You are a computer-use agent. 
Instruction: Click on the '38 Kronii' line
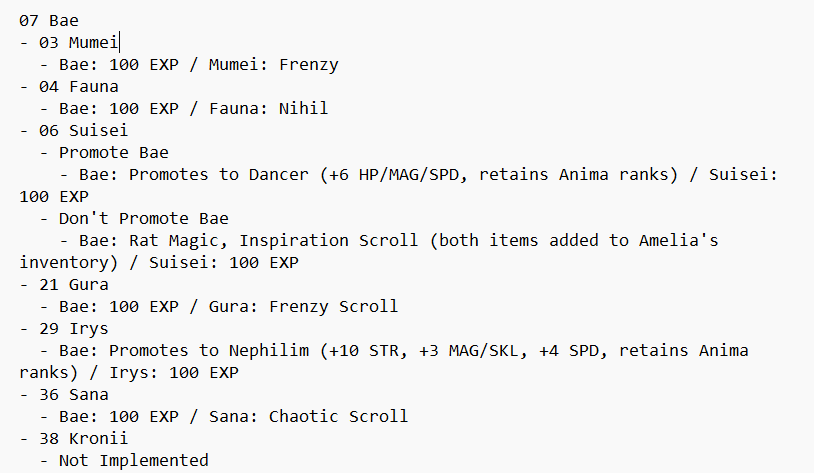point(74,439)
